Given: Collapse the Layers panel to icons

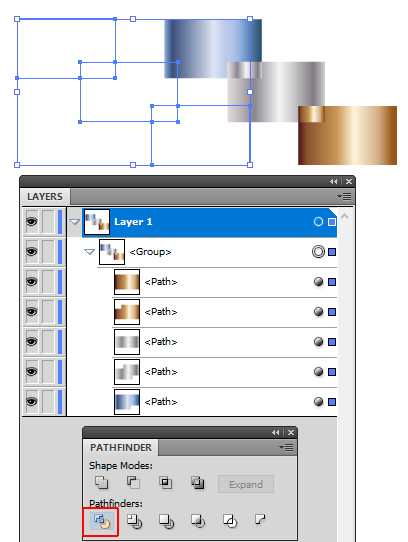Looking at the screenshot, I should tap(333, 181).
